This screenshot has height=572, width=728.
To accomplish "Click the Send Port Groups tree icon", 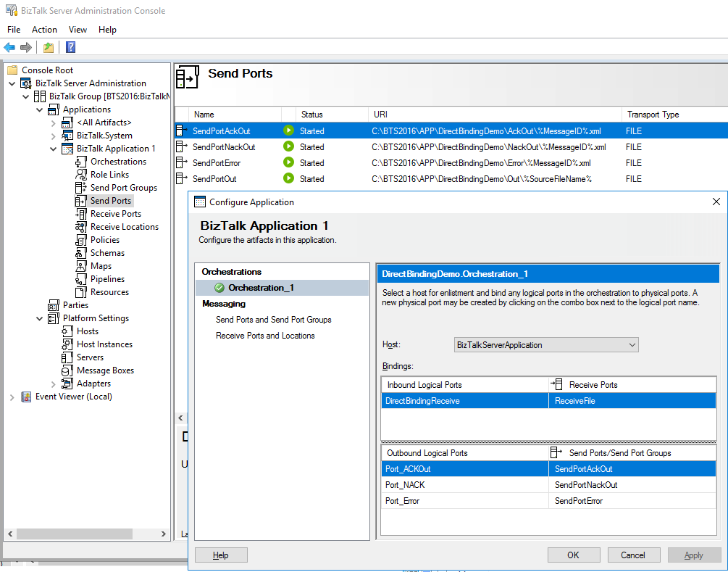I will tap(81, 188).
